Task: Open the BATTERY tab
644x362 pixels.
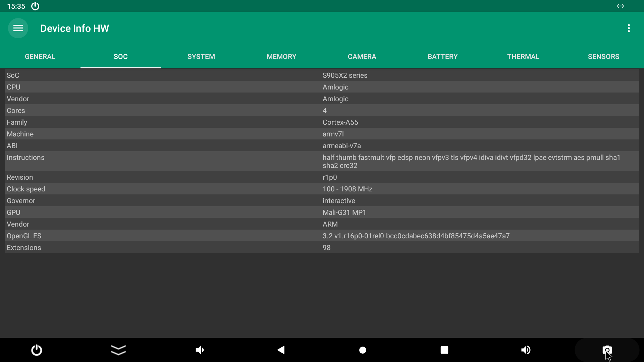Action: coord(442,57)
